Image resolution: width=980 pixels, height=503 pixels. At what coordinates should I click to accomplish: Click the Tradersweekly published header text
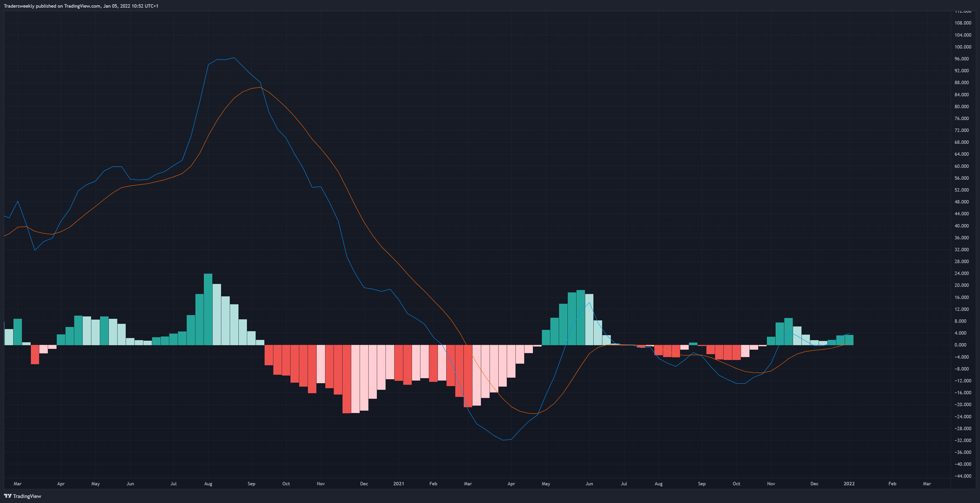click(x=81, y=6)
